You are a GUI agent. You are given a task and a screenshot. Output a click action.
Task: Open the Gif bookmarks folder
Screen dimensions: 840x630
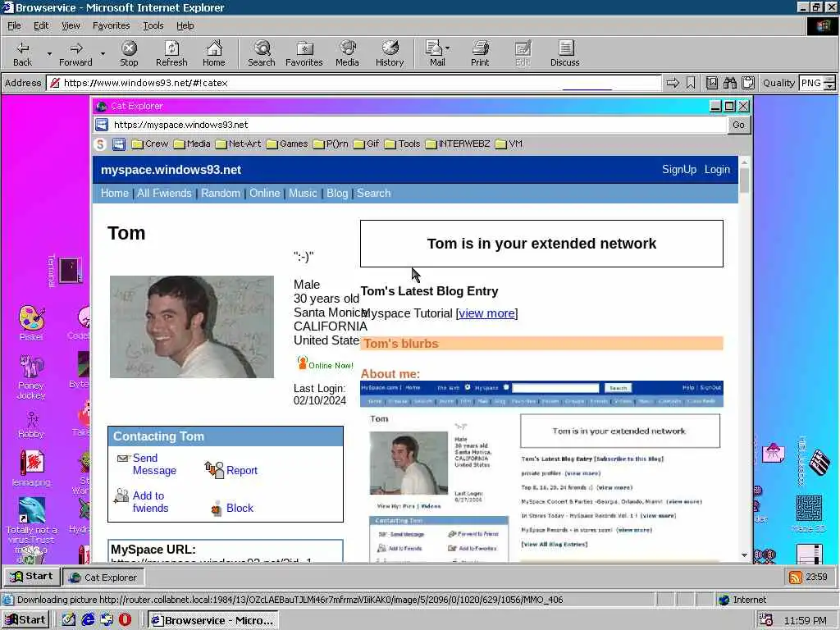[x=367, y=144]
